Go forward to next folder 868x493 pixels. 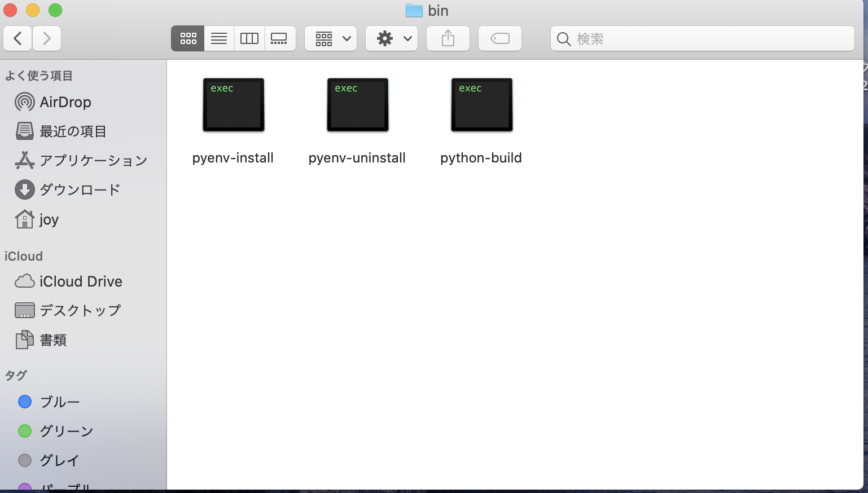pyautogui.click(x=47, y=38)
